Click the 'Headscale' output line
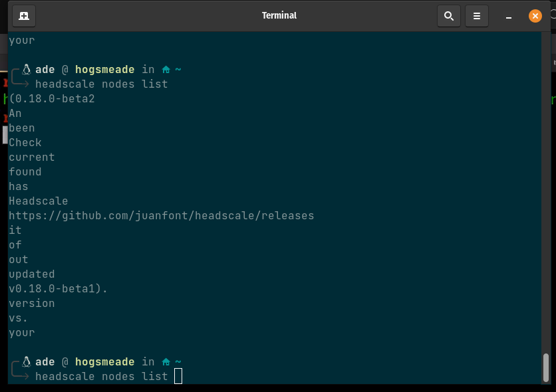 pos(39,201)
